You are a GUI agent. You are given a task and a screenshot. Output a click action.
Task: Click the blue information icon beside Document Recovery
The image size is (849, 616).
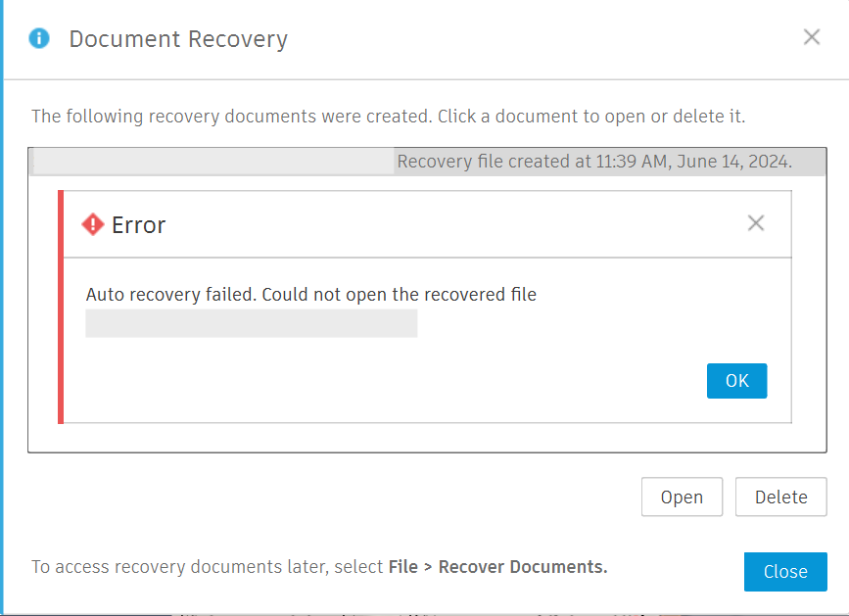(x=38, y=38)
